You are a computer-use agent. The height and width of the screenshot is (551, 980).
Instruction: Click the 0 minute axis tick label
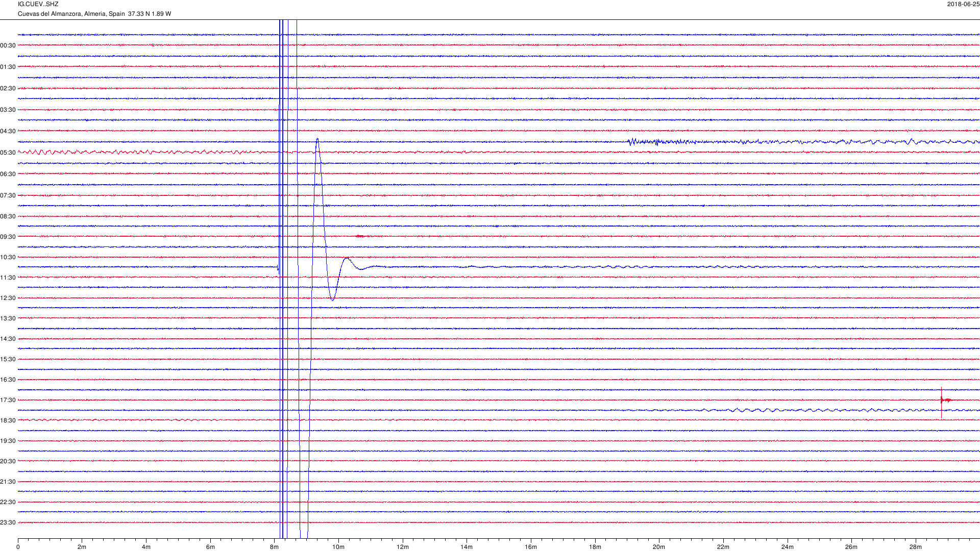18,547
